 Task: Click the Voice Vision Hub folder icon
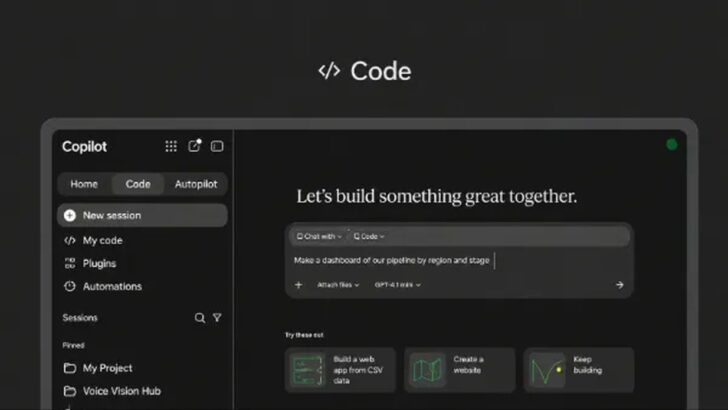pyautogui.click(x=70, y=391)
